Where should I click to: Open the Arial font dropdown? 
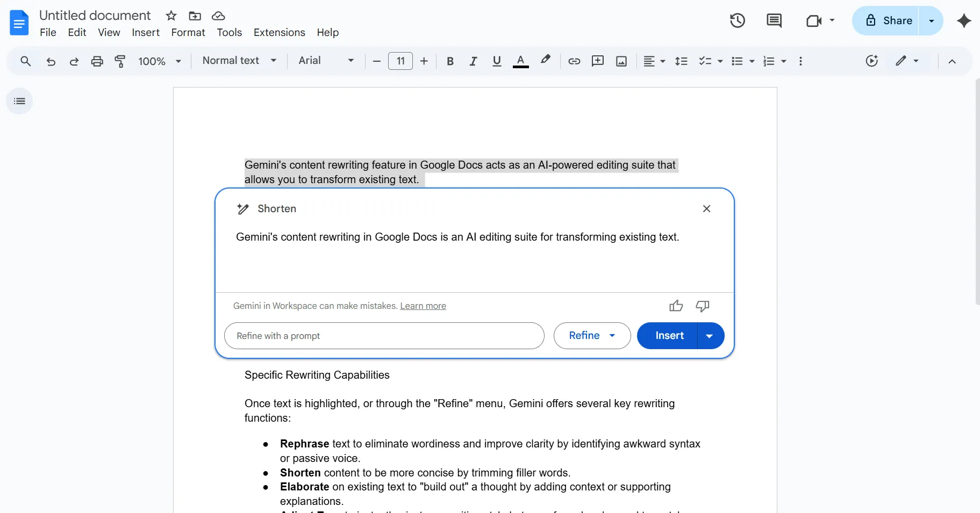[326, 61]
